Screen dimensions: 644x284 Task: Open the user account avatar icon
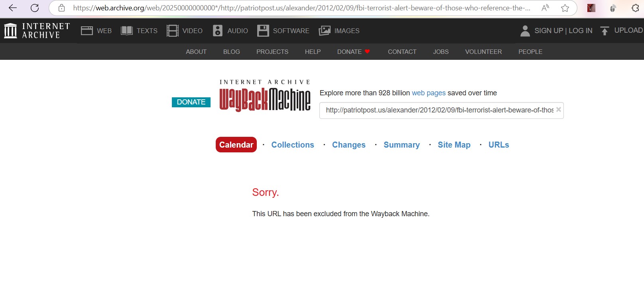[525, 31]
